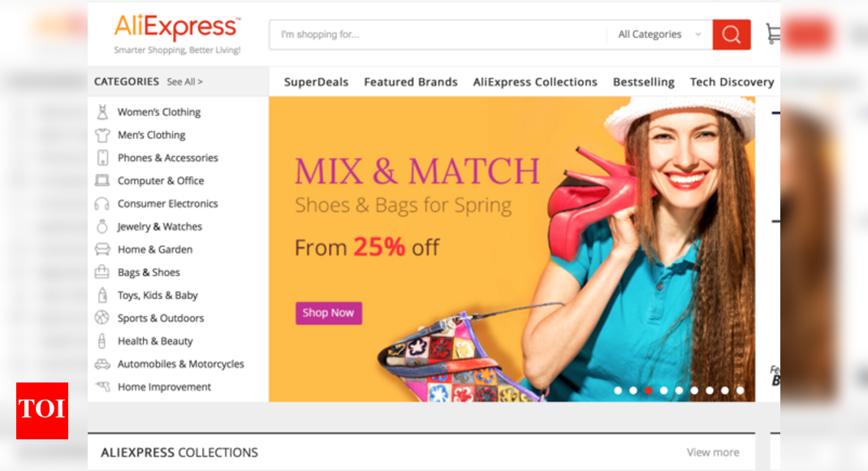Viewport: 868px width, 471px height.
Task: Select the first carousel slide dot
Action: click(x=618, y=390)
